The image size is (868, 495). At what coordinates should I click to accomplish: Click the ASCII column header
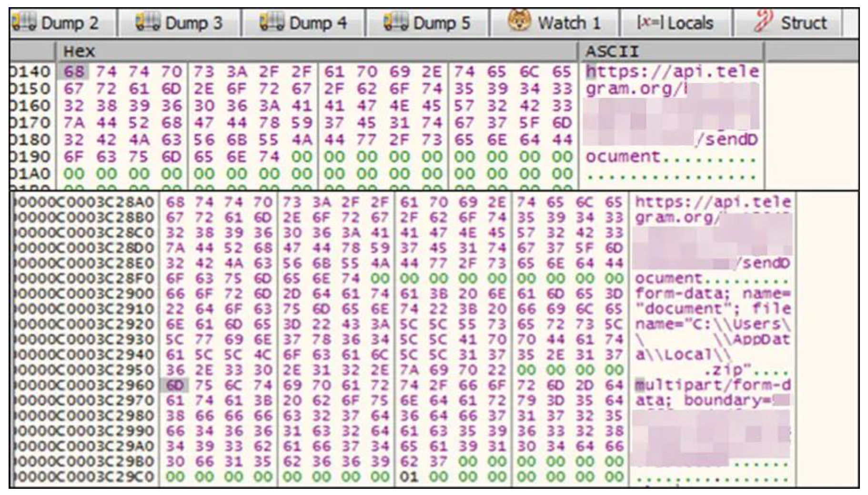(x=612, y=51)
